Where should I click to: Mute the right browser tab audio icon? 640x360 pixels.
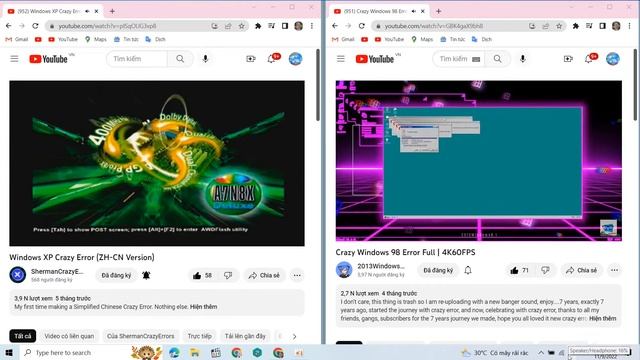[x=414, y=11]
